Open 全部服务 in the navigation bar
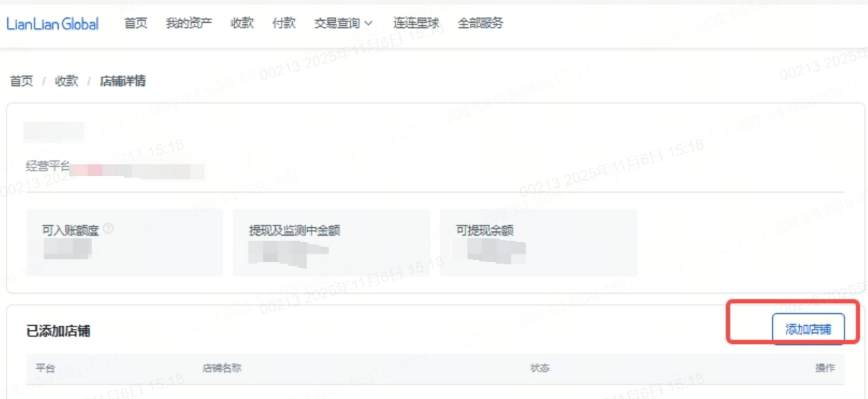Screen dimensions: 868x399 click(481, 23)
